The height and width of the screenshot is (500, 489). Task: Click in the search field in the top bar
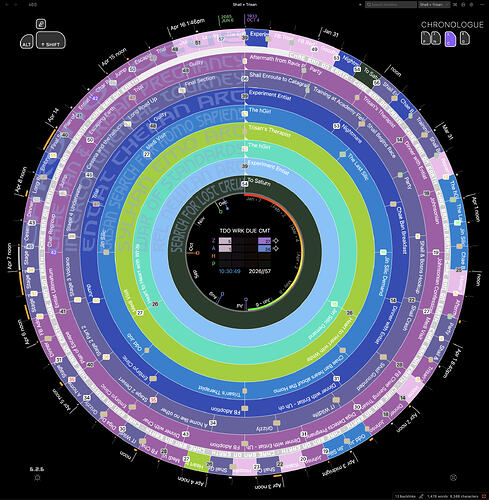pyautogui.click(x=391, y=5)
